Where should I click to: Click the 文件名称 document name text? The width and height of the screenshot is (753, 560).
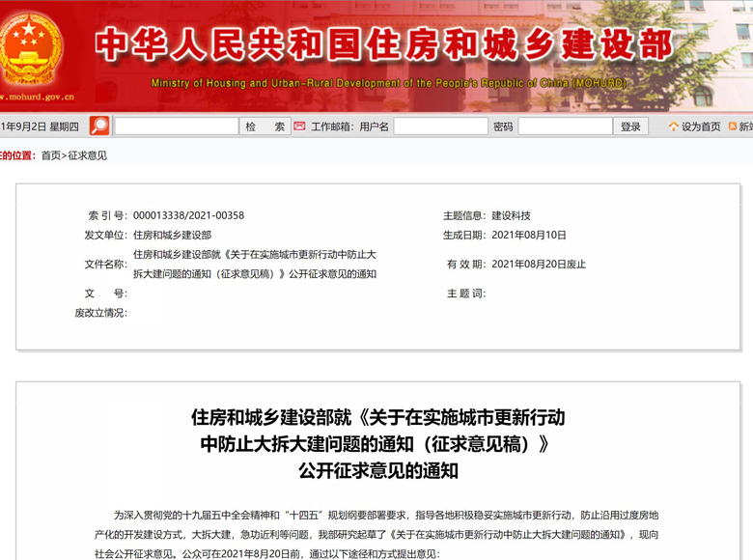pos(255,265)
